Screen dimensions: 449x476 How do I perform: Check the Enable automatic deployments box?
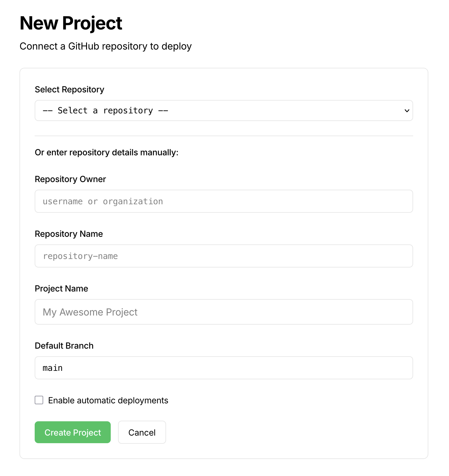pos(39,400)
